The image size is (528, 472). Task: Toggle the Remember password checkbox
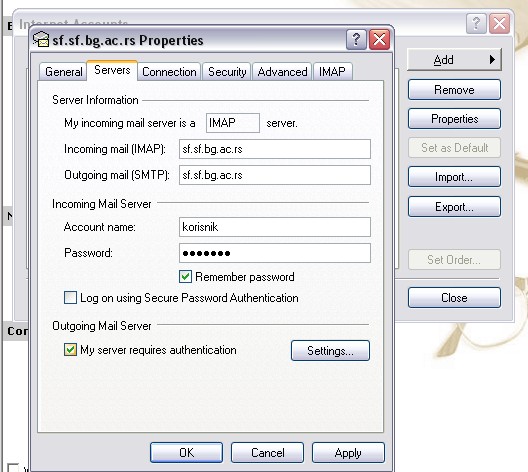coord(186,277)
